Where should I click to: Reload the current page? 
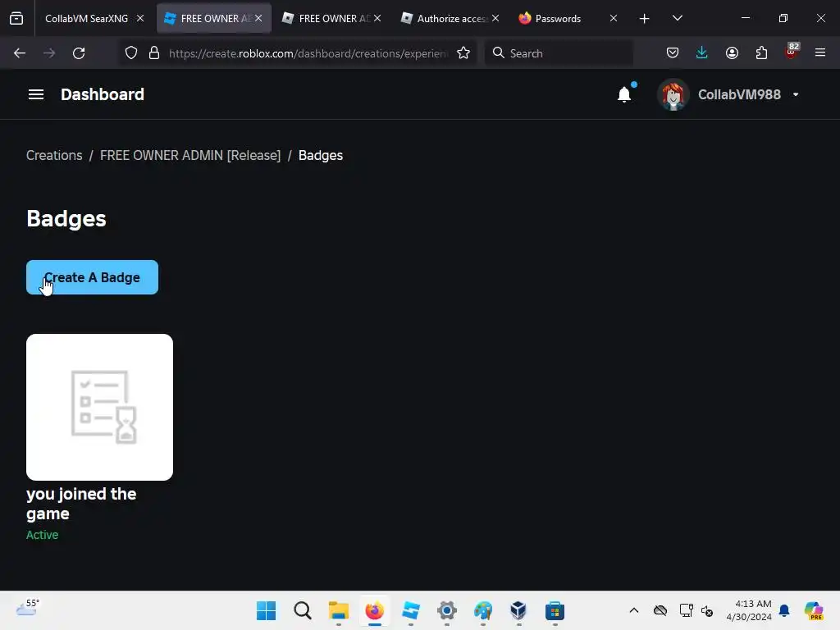(x=79, y=53)
